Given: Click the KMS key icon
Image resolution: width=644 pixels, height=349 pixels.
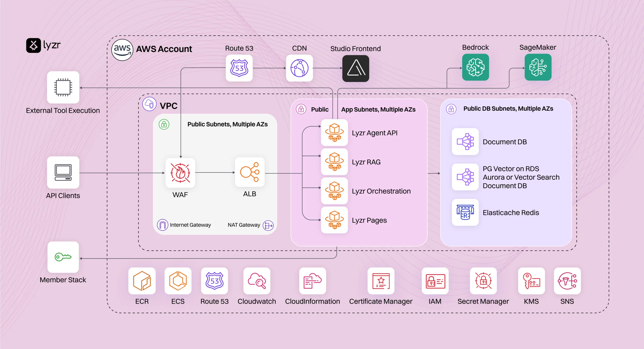Looking at the screenshot, I should (531, 282).
